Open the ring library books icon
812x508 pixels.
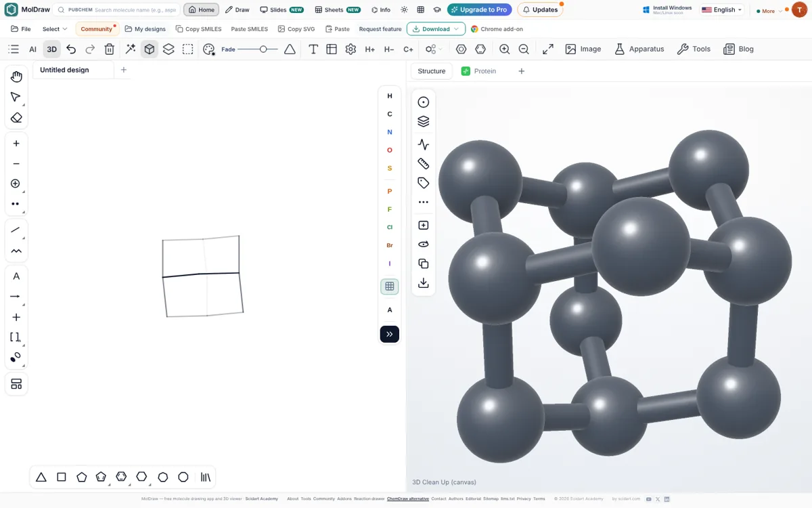pyautogui.click(x=206, y=478)
